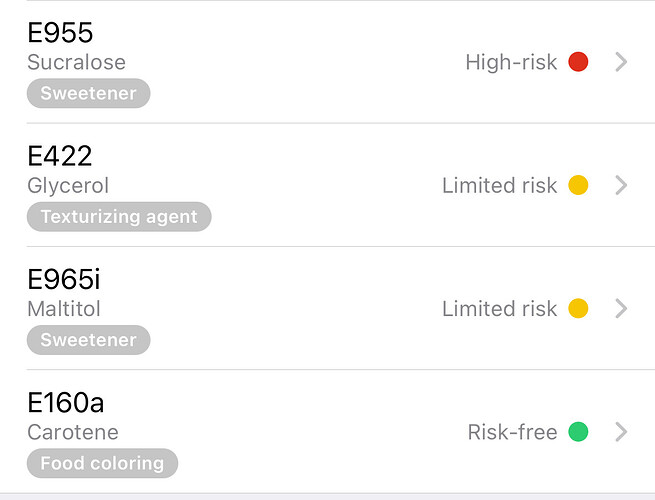Open the E422 additive entry
Image resolution: width=655 pixels, height=500 pixels.
point(60,156)
